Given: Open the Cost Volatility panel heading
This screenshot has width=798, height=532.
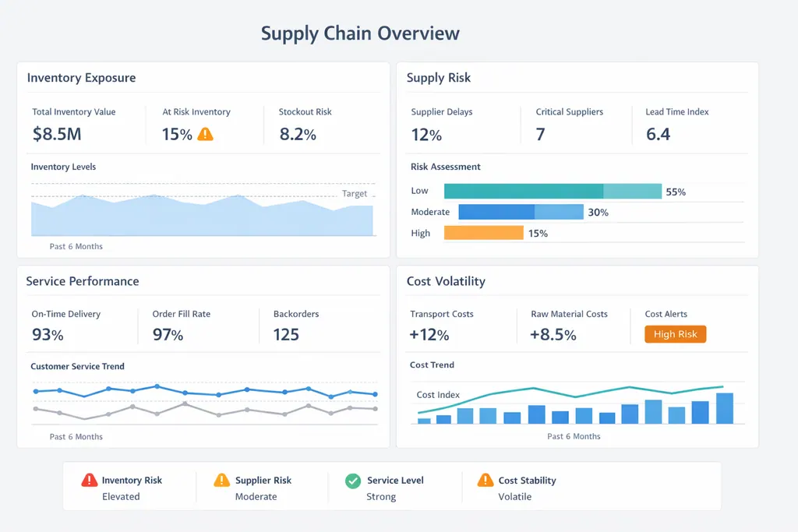Looking at the screenshot, I should (446, 281).
